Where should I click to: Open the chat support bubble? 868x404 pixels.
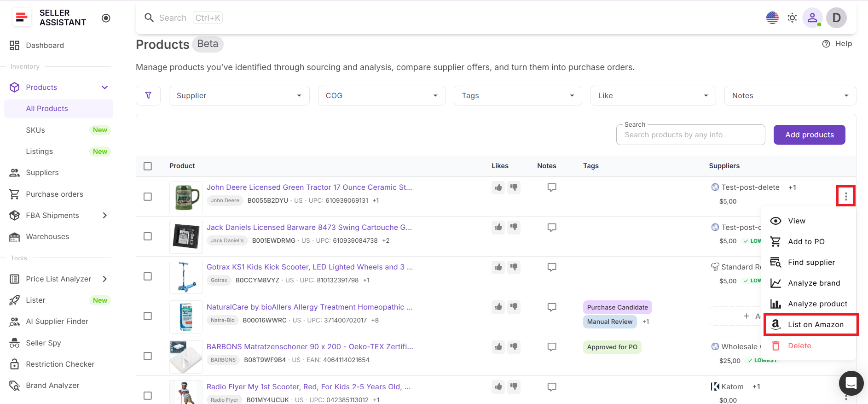851,383
